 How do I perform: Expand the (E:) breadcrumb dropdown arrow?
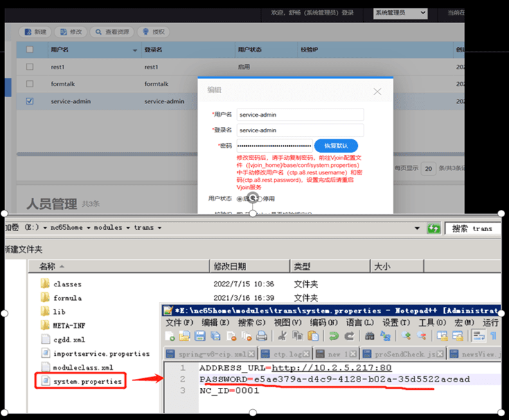click(x=45, y=228)
